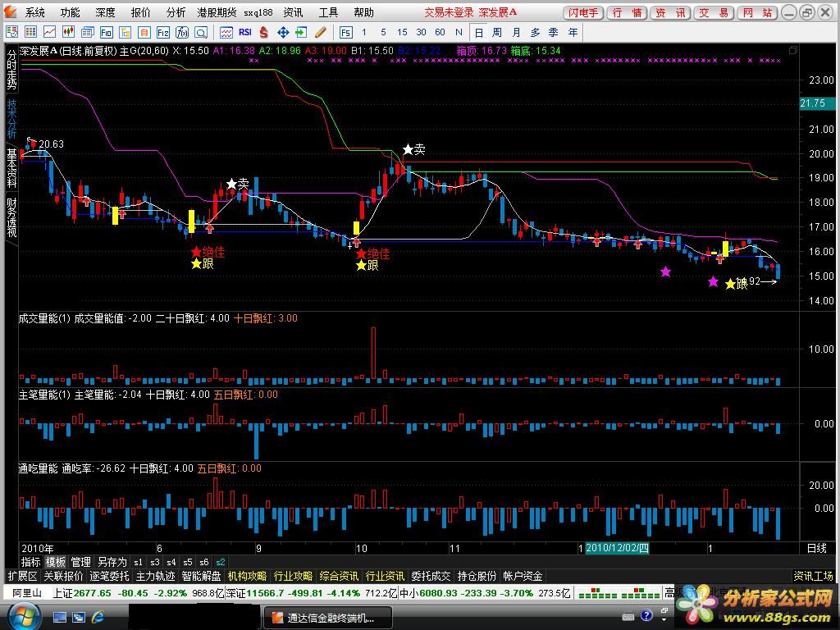Screen dimensions: 840x630
Task: Open the 持仓股份 tab
Action: 477,576
